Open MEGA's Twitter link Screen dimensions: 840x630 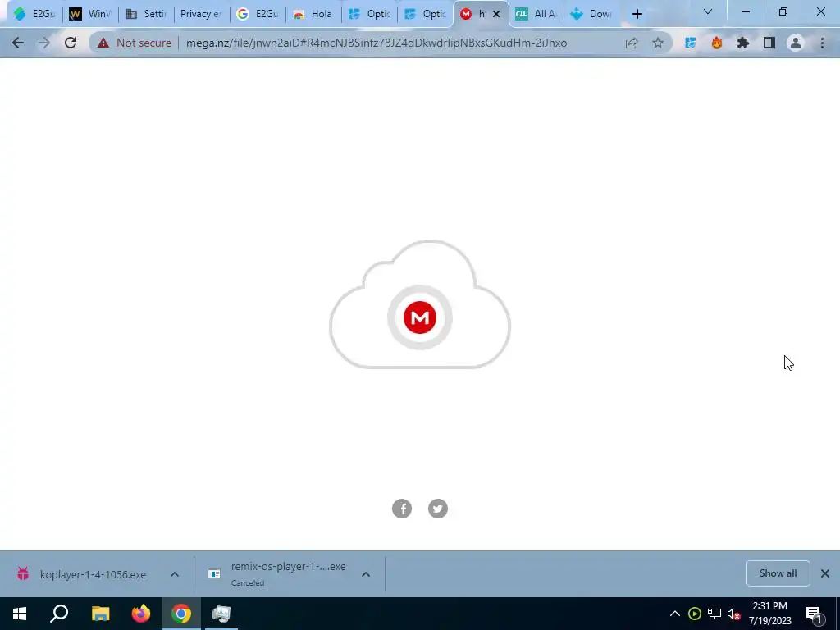tap(438, 509)
